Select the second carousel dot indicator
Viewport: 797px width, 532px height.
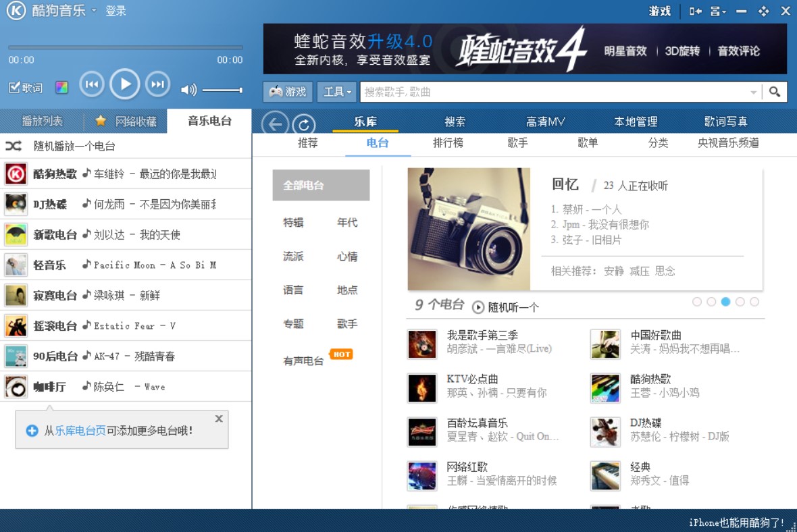(x=711, y=302)
